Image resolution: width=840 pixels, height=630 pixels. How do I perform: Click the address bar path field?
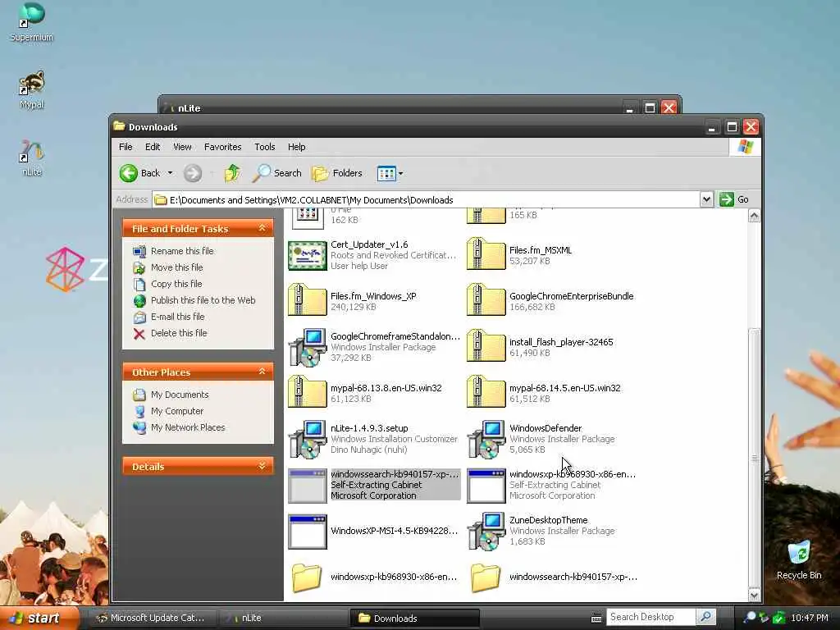pos(426,200)
